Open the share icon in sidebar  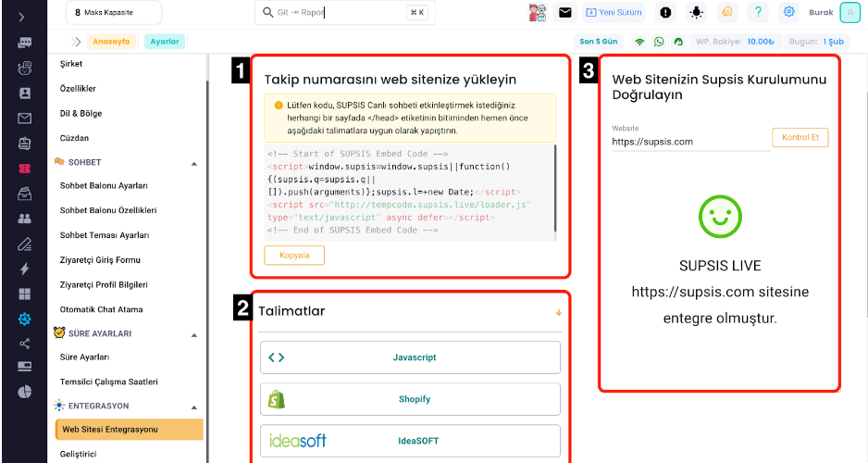pyautogui.click(x=24, y=344)
